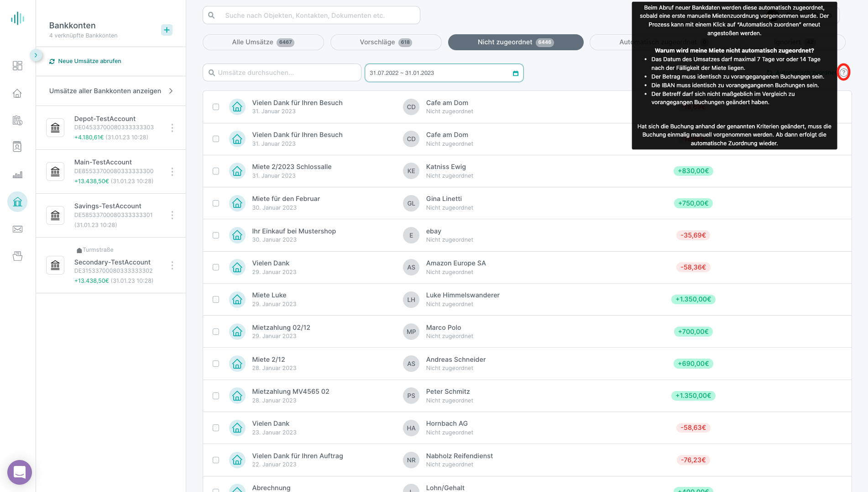This screenshot has width=868, height=492.
Task: Open options menu for Secondary-TestAccount
Action: (172, 265)
